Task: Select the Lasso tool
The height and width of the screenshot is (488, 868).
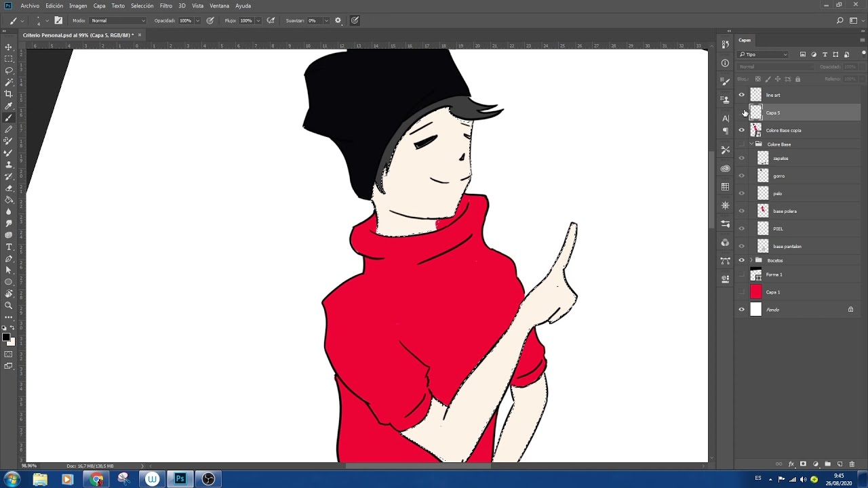Action: click(9, 70)
